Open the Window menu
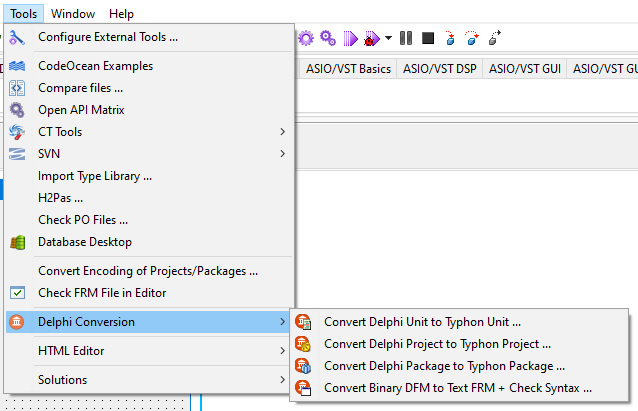The width and height of the screenshot is (638, 411). [x=73, y=14]
